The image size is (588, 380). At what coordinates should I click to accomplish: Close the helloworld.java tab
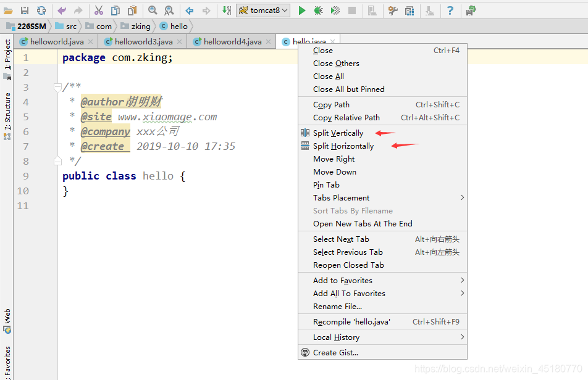click(x=90, y=41)
